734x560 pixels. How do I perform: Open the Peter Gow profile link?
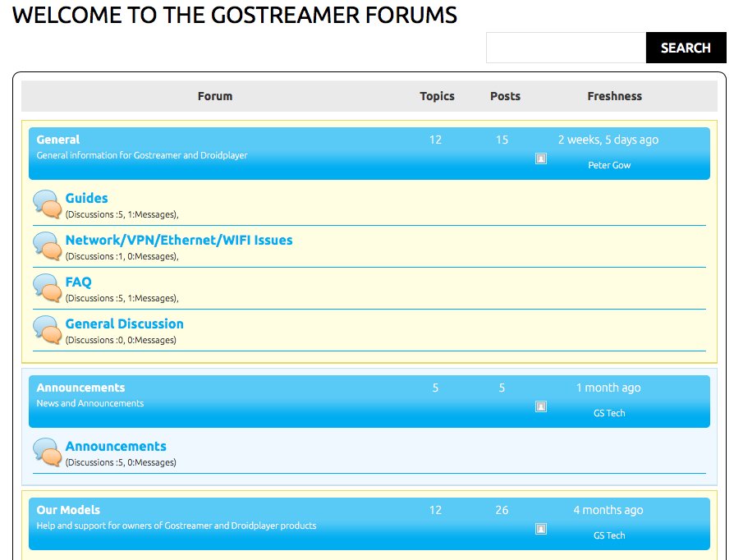click(x=609, y=165)
